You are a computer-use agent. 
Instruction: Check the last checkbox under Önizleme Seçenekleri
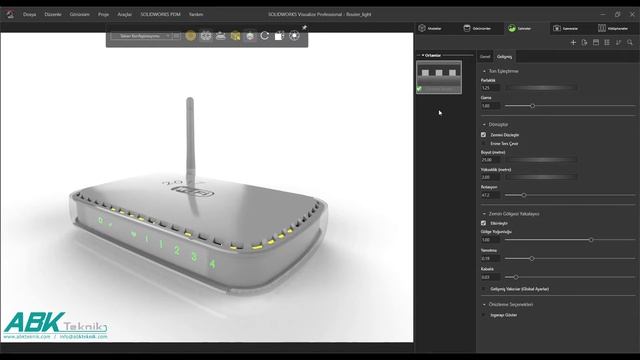(484, 315)
